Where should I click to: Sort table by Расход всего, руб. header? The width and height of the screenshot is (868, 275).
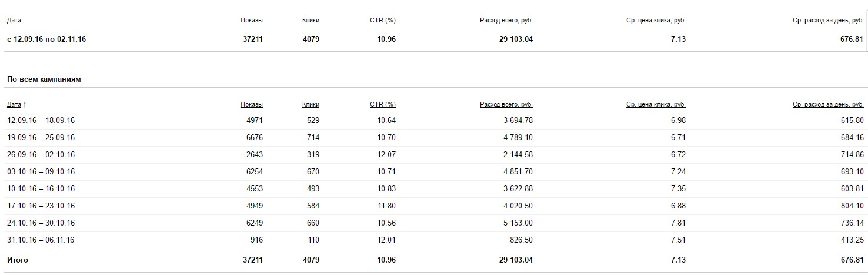[506, 104]
